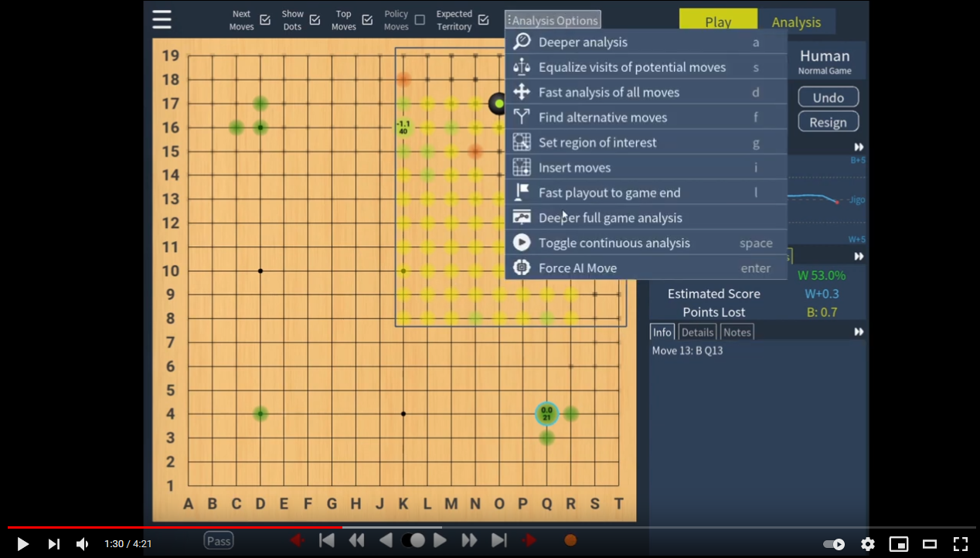The width and height of the screenshot is (980, 558).
Task: Click the Pass button below the board
Action: (x=219, y=540)
